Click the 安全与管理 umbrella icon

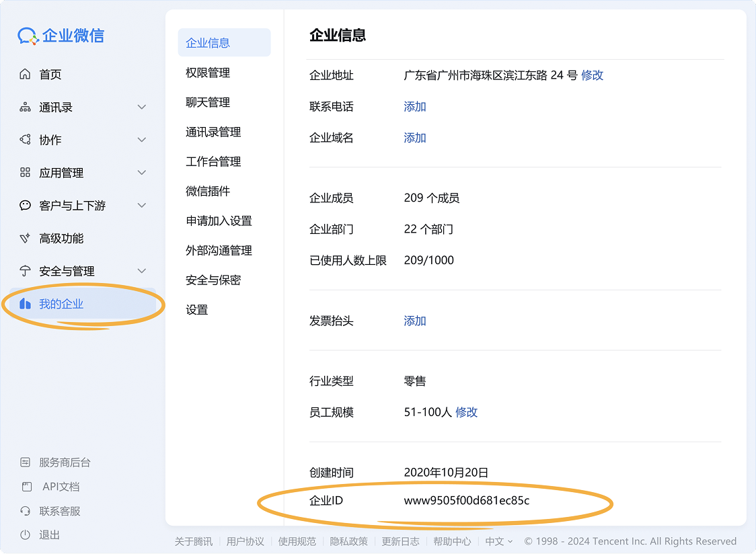pos(25,271)
